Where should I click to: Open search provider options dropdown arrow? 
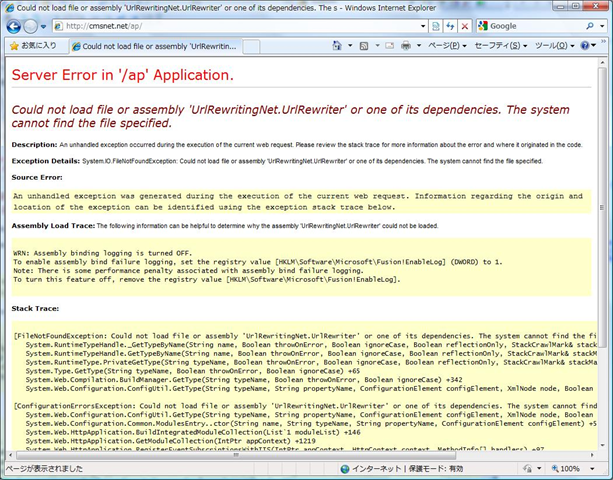[602, 26]
